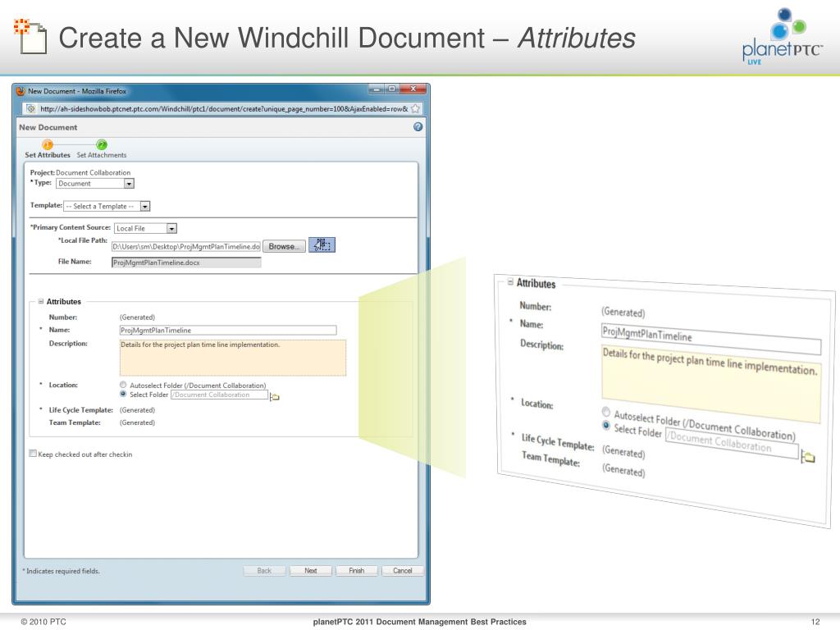Click 'Indicates required fields' note
Image resolution: width=840 pixels, height=630 pixels.
pos(61,571)
